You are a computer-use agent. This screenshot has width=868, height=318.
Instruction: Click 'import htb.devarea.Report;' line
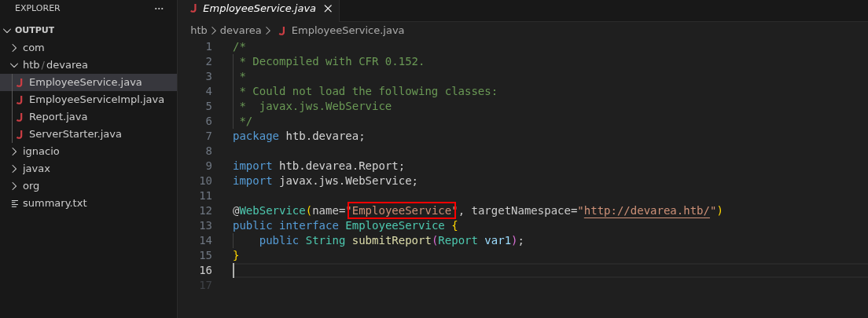tap(319, 166)
